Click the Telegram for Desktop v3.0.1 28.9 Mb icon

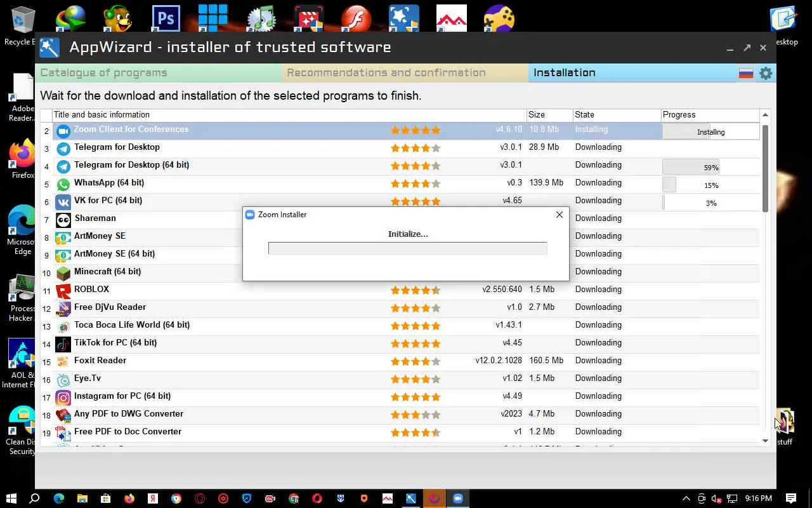pyautogui.click(x=63, y=149)
